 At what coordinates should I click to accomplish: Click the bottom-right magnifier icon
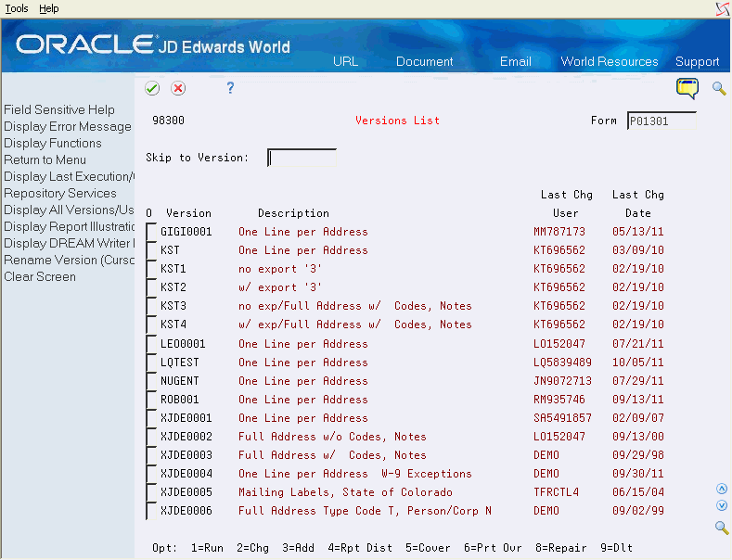(x=722, y=528)
